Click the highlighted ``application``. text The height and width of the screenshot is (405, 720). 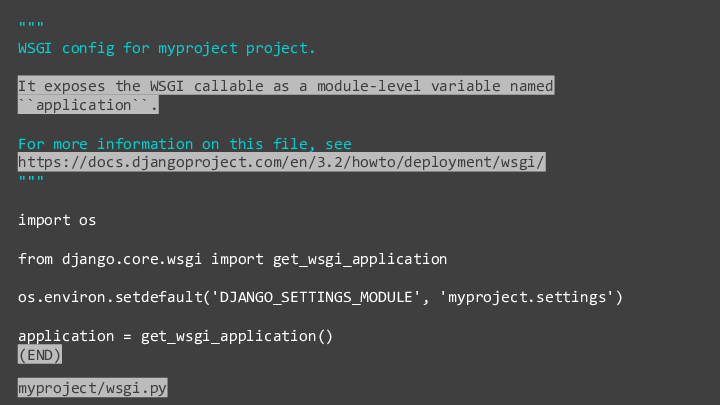(x=88, y=105)
